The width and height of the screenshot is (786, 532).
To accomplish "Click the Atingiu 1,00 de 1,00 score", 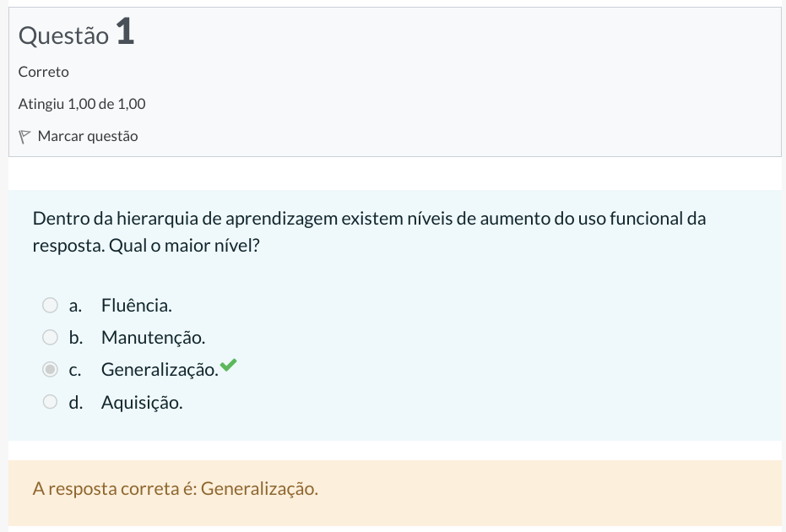I will tap(82, 104).
